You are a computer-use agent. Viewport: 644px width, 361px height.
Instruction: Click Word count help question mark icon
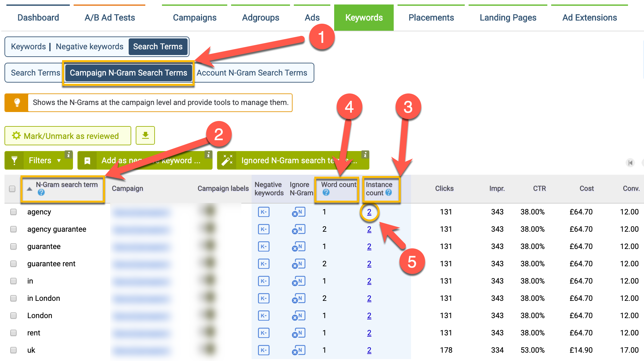pos(326,192)
